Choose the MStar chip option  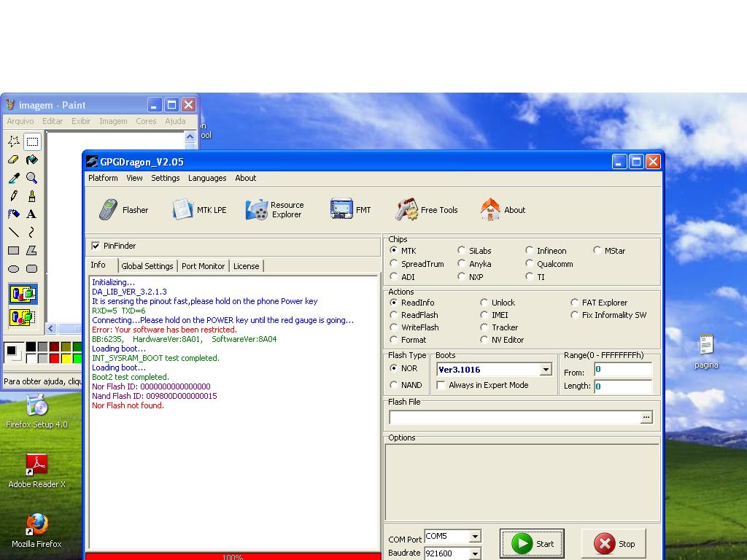point(597,251)
